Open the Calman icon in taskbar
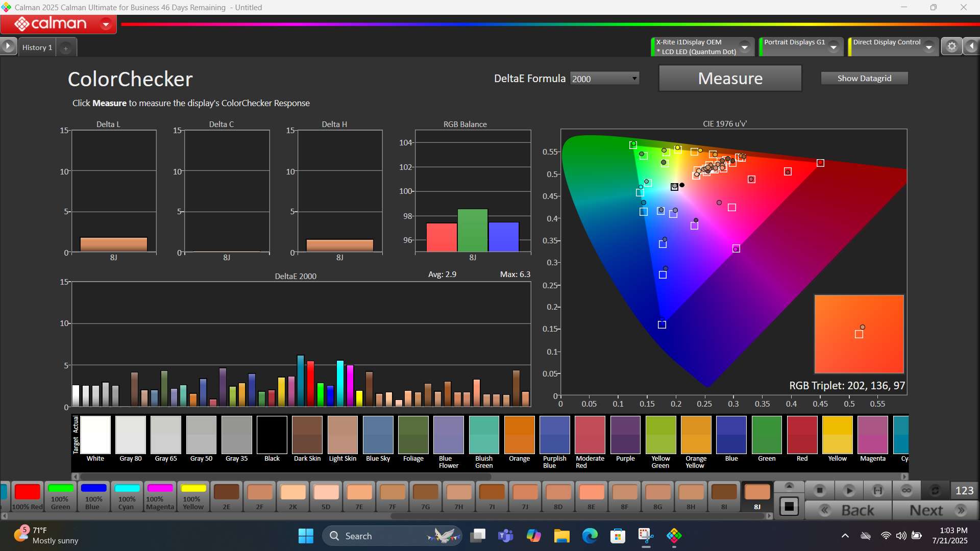This screenshot has width=980, height=551. point(674,536)
